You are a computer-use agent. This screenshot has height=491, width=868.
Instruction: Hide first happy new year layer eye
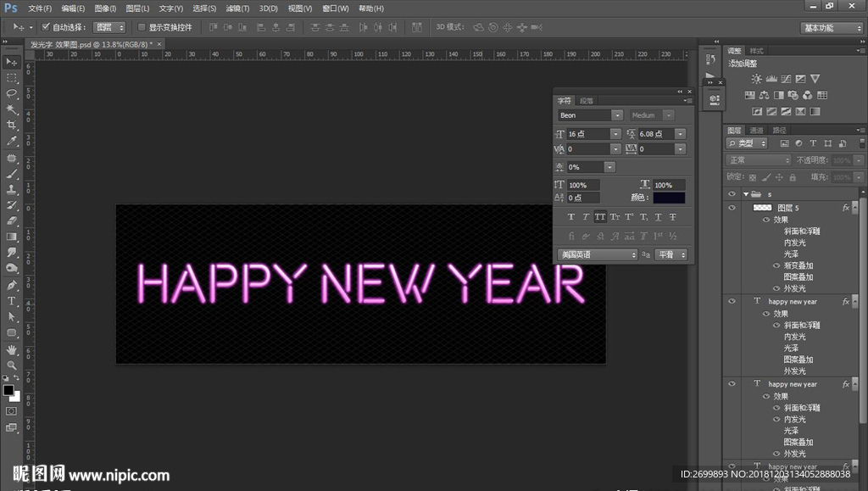point(732,301)
